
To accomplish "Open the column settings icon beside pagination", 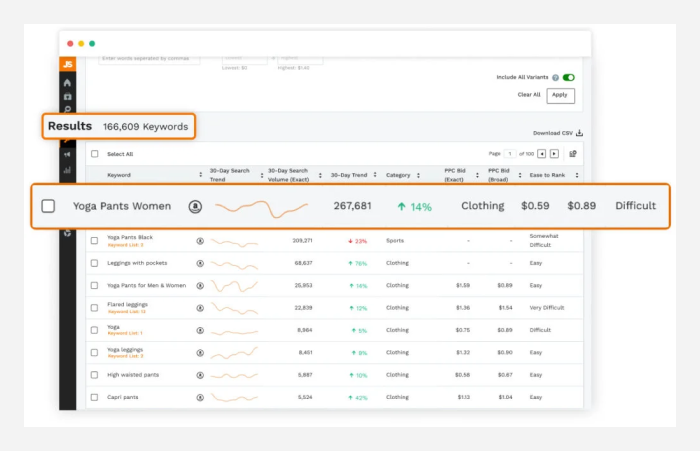I will (x=573, y=154).
